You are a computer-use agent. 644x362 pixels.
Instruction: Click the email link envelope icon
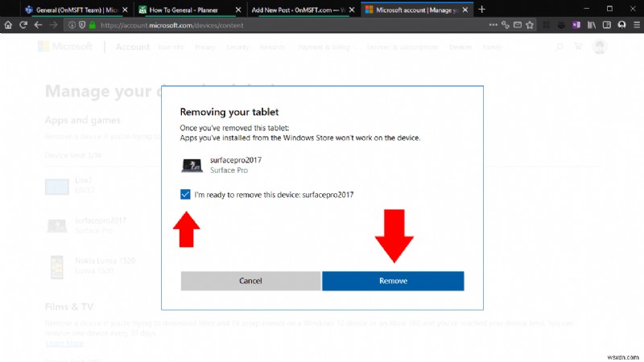click(x=518, y=25)
